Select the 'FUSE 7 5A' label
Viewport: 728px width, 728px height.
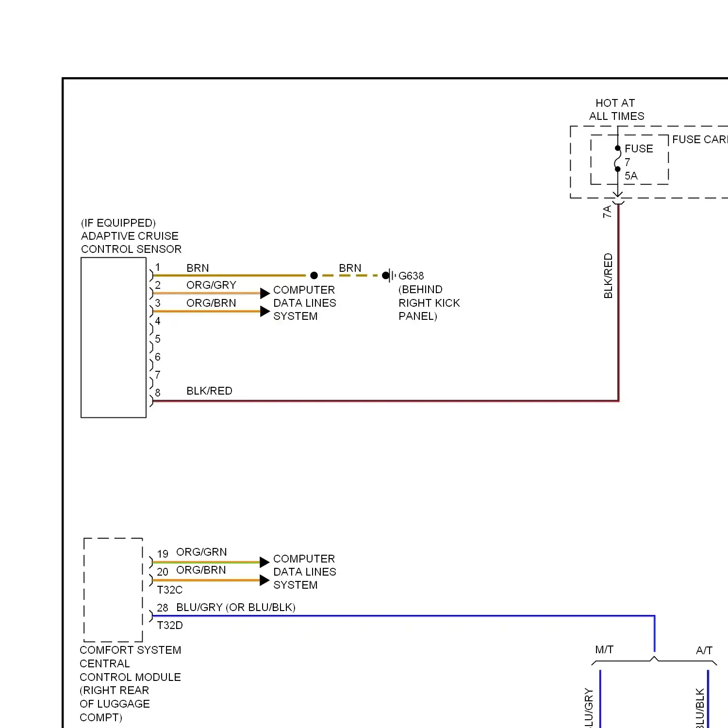(639, 162)
